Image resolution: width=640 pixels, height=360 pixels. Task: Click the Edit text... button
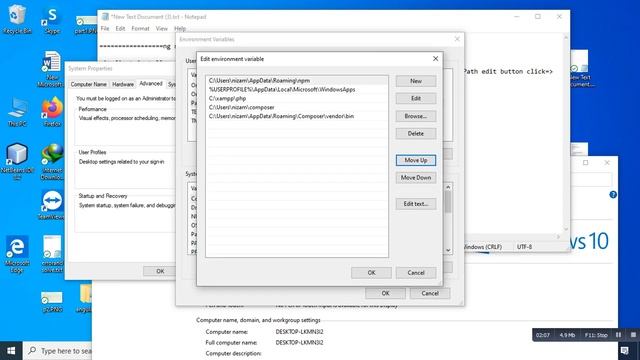[x=416, y=204]
